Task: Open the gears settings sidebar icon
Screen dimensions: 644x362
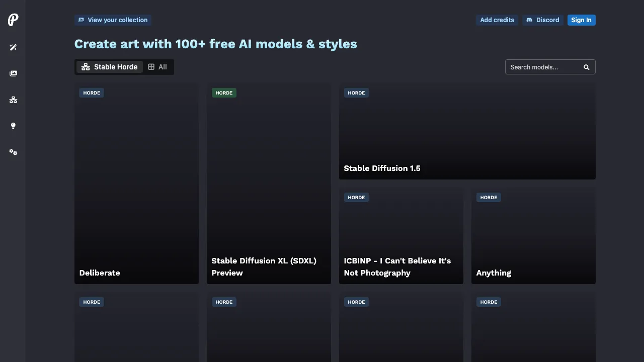Action: point(13,152)
